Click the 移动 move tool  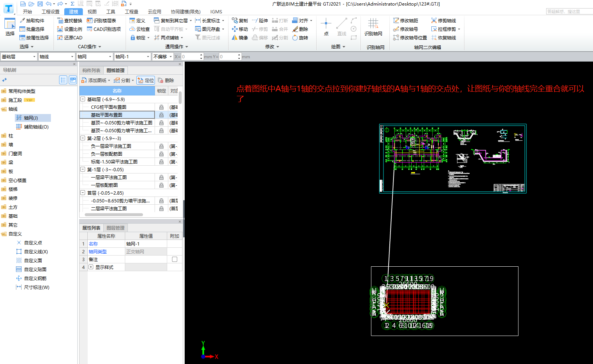click(x=240, y=29)
